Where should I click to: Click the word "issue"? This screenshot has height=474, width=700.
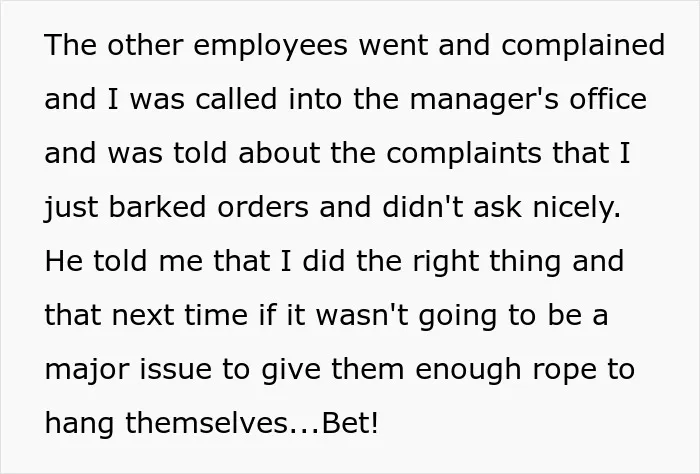(175, 369)
